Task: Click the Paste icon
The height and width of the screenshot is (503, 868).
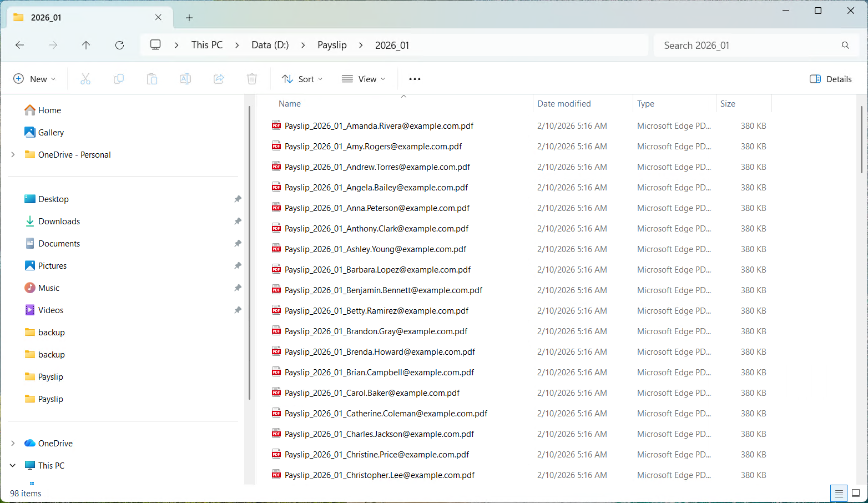Action: tap(152, 78)
